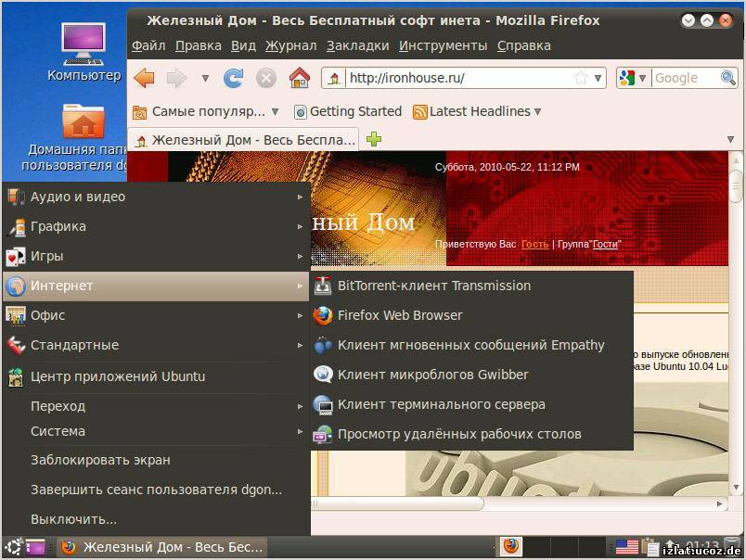
Task: Reload the page with the blue Reload icon
Action: tap(233, 78)
